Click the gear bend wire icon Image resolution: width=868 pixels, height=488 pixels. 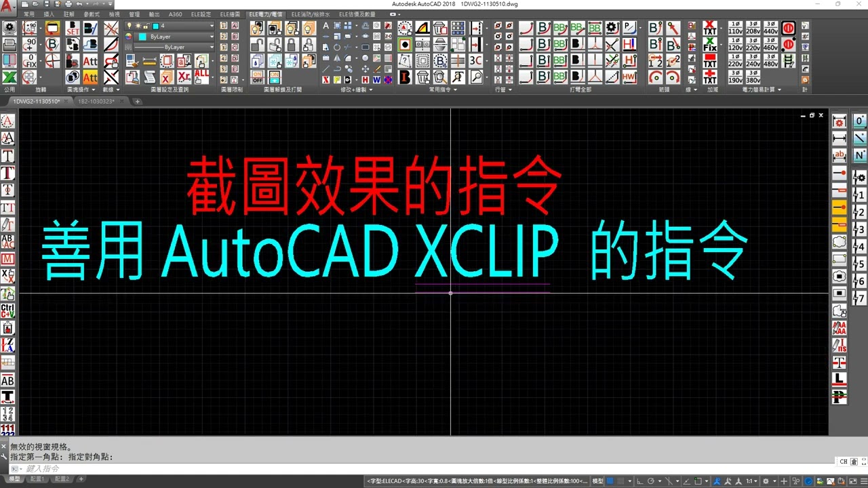612,28
